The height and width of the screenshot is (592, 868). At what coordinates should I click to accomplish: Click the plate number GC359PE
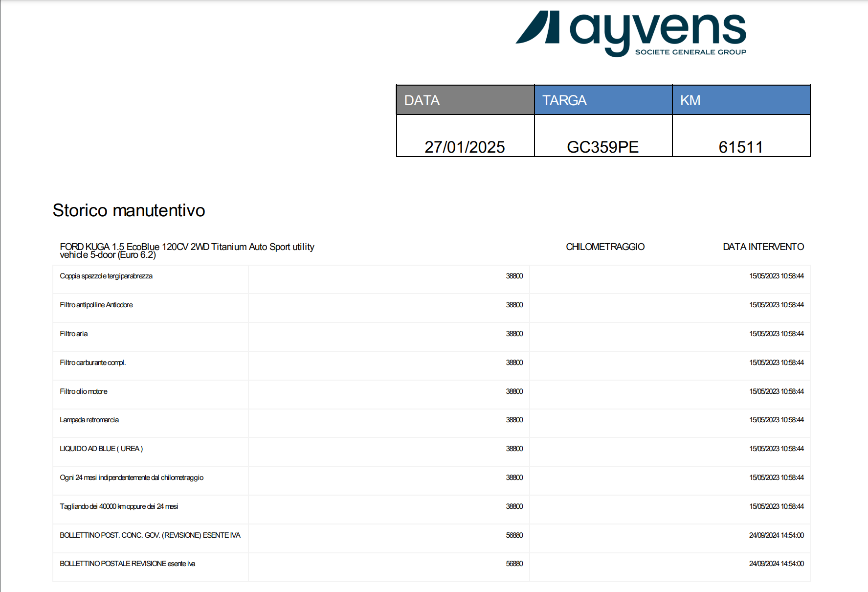point(602,147)
